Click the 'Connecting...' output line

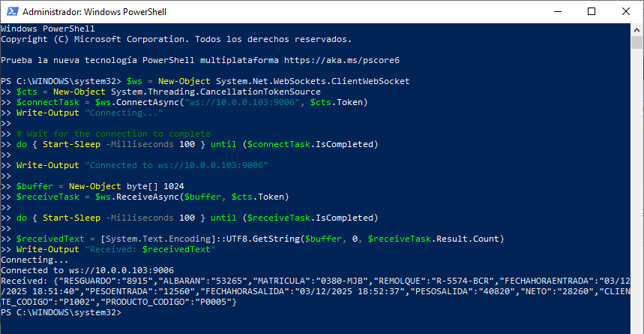click(x=31, y=260)
